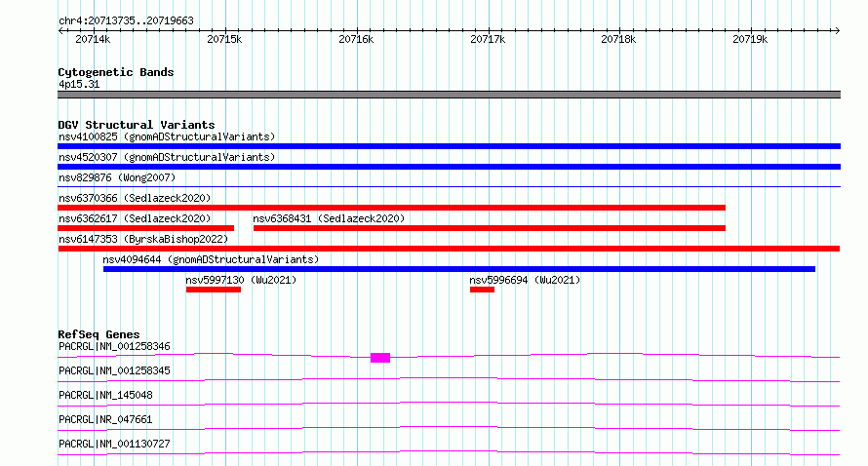This screenshot has height=466, width=868.
Task: Open the PACRGL|NM_145048 transcript label
Action: [105, 395]
